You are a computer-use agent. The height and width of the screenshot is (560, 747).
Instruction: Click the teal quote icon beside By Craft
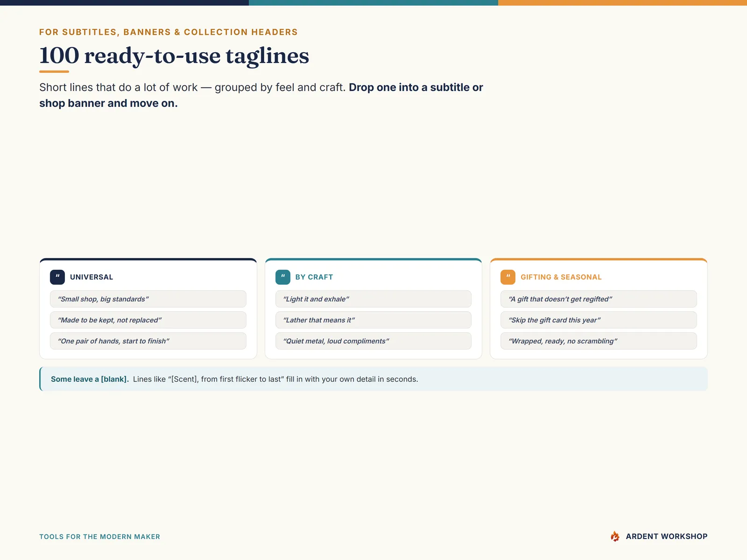[x=283, y=277]
